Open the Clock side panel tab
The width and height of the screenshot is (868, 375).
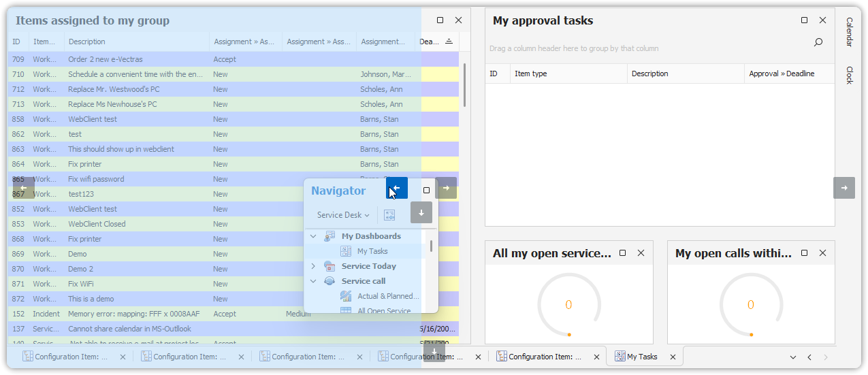click(x=850, y=75)
